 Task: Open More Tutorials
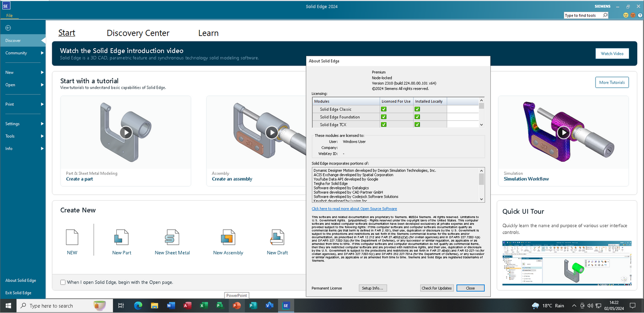(612, 82)
